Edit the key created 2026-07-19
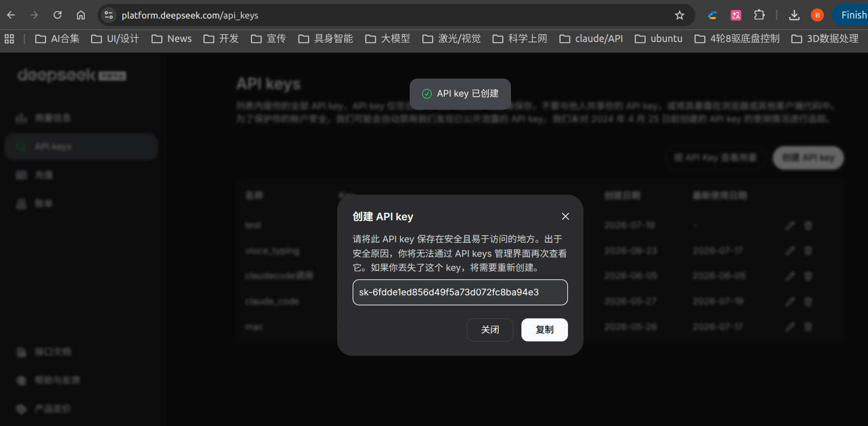868x426 pixels. (x=790, y=225)
